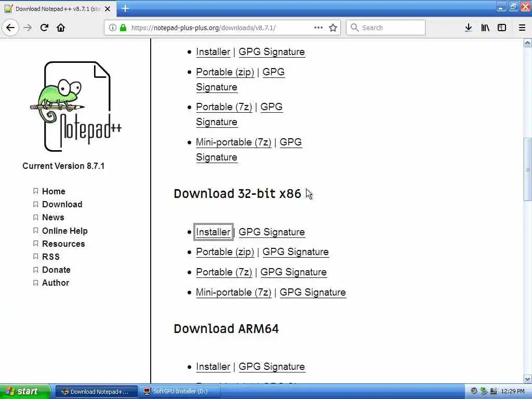Screen dimensions: 532x399
Task: Open Donate in the sidebar
Action: pyautogui.click(x=56, y=270)
